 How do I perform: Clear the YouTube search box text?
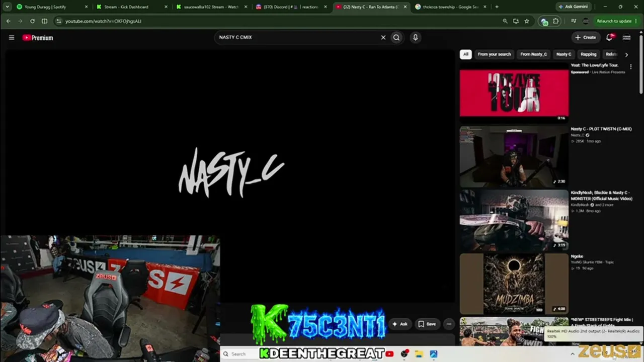coord(383,37)
